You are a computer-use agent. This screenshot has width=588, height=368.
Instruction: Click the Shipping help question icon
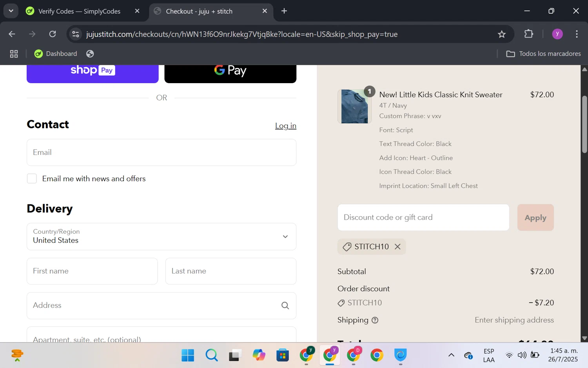(375, 320)
